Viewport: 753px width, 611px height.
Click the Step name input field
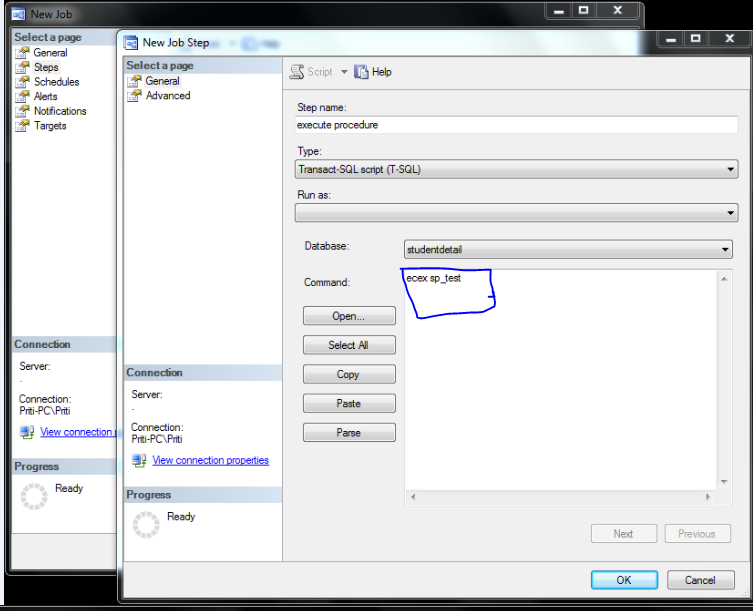(x=516, y=125)
